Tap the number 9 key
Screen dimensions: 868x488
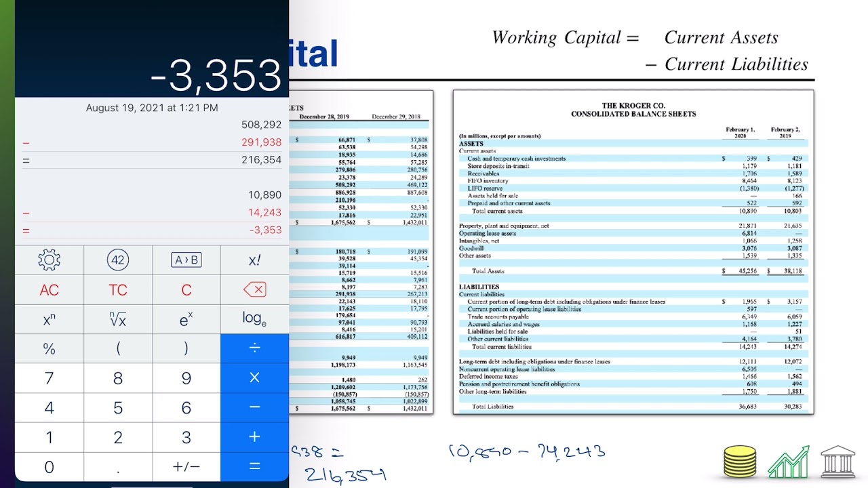(x=186, y=378)
